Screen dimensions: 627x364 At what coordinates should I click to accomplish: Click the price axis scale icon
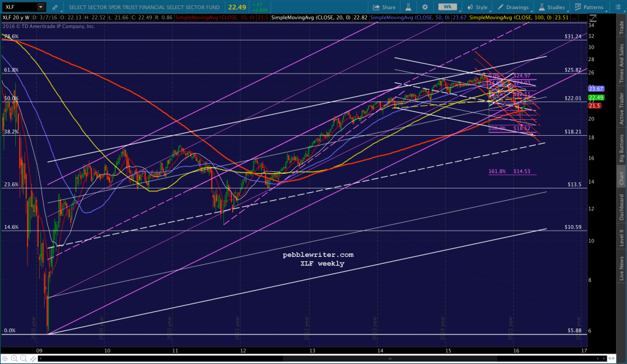click(593, 18)
